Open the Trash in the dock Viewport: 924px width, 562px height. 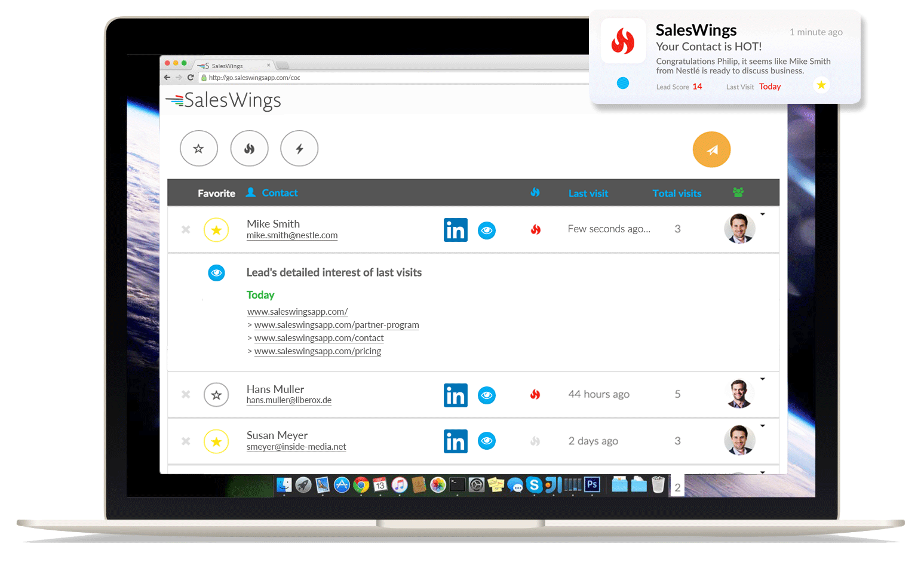(658, 484)
